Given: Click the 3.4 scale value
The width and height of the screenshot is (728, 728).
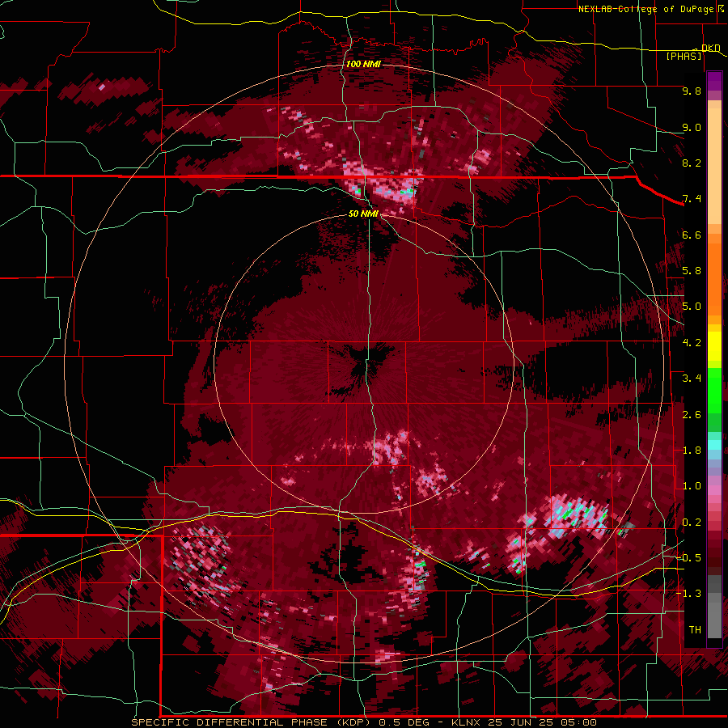Looking at the screenshot, I should point(692,379).
